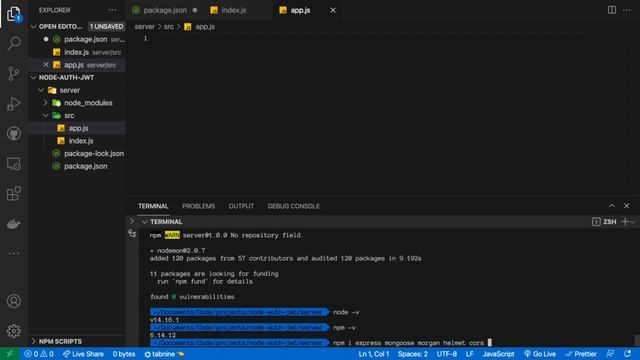Select the TERMINAL panel tab

click(x=153, y=206)
